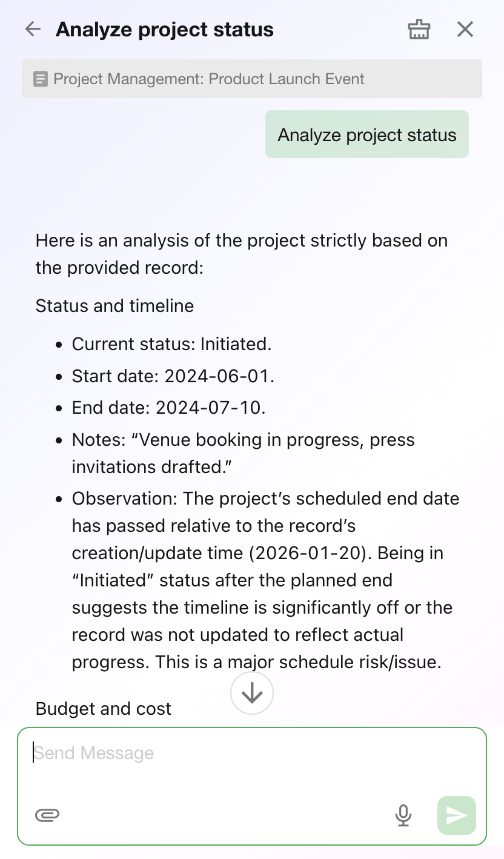Click the intro line 'Here is an analysis'
Image resolution: width=504 pixels, height=859 pixels.
(x=241, y=254)
